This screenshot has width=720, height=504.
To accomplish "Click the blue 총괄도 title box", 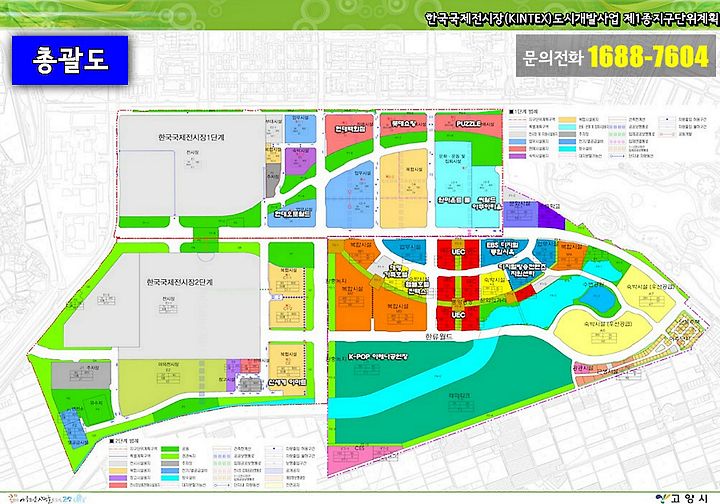I will tap(70, 60).
